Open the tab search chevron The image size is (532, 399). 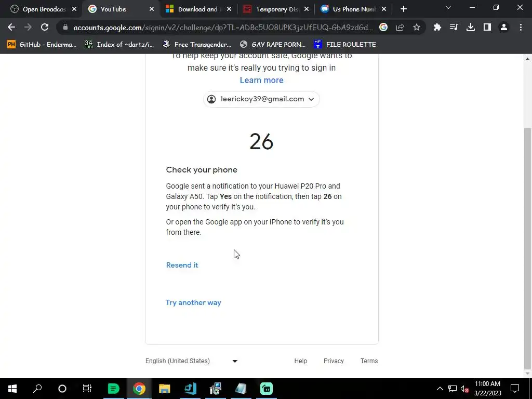(448, 7)
